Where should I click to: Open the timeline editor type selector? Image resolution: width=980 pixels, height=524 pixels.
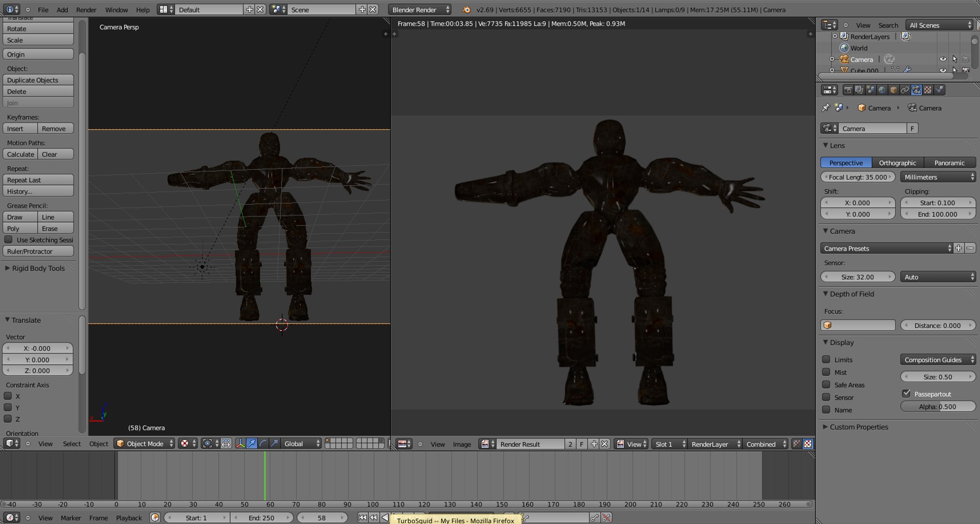[x=11, y=517]
